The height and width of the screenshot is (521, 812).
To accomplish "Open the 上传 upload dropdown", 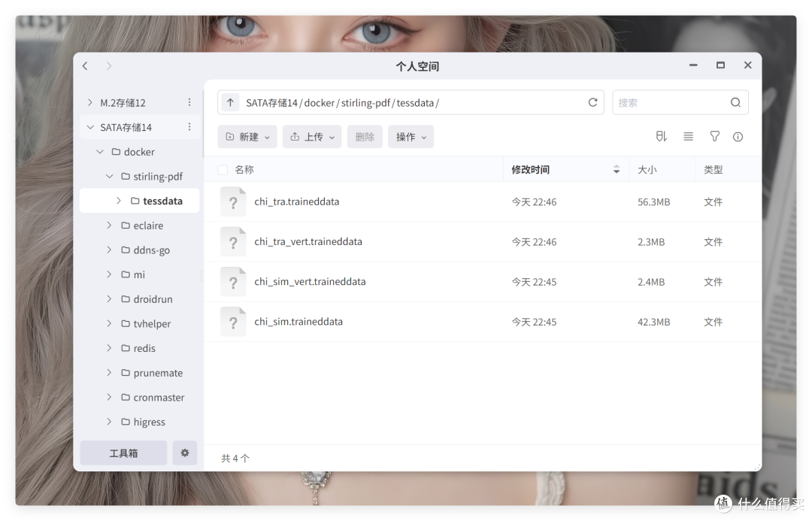I will [x=312, y=137].
